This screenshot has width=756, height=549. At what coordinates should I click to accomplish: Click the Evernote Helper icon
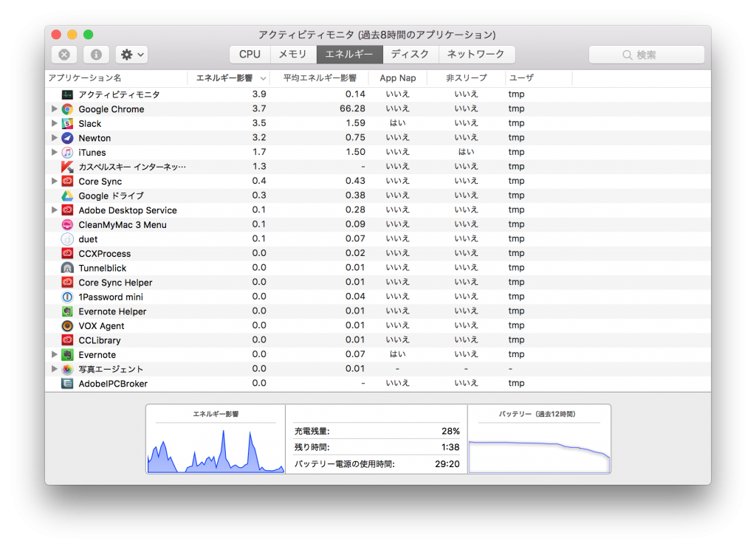tap(67, 311)
